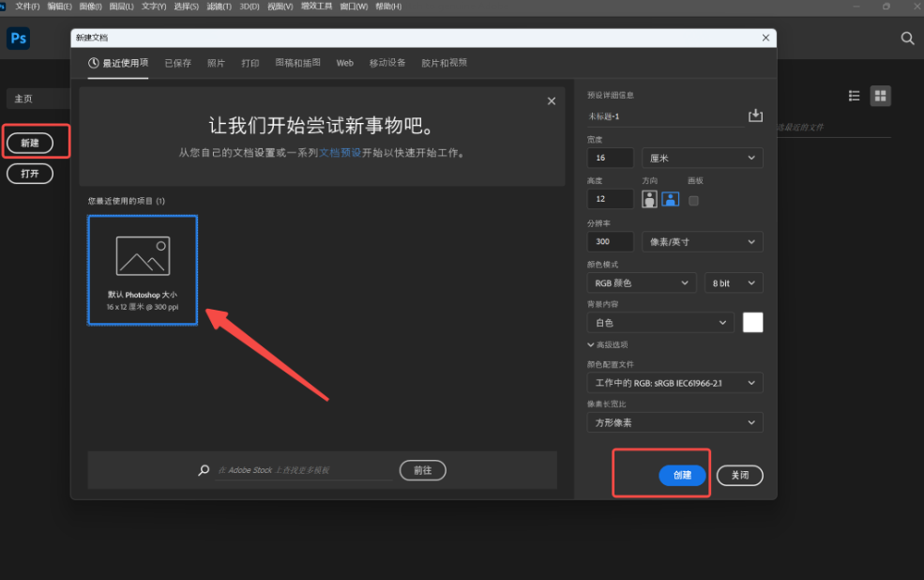924x580 pixels.
Task: Open the 视图(V) menu
Action: 280,7
